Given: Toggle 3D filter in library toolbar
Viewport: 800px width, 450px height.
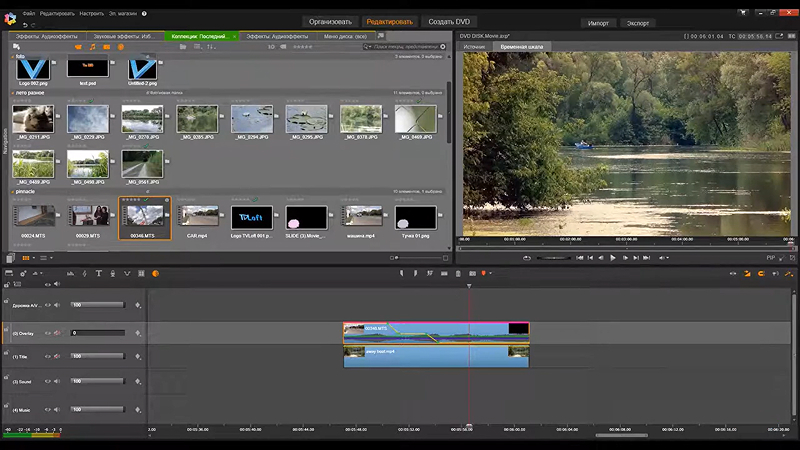Looking at the screenshot, I should click(x=271, y=46).
